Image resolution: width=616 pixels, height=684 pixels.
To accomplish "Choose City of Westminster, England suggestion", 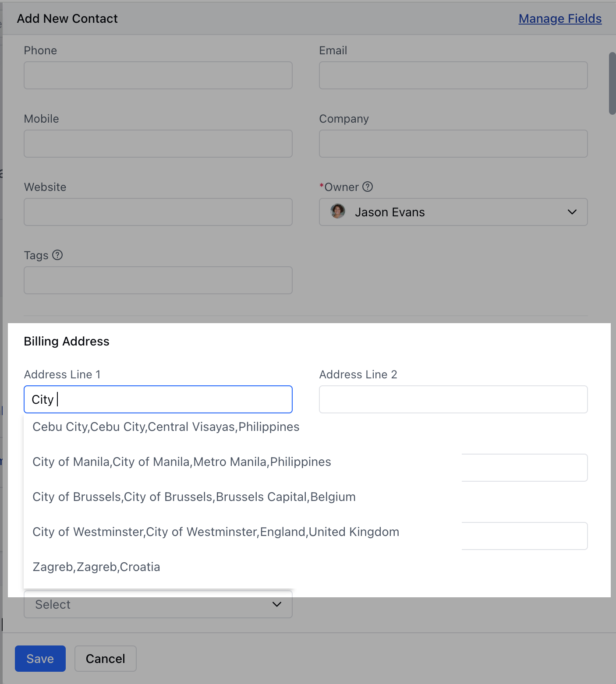I will 216,532.
